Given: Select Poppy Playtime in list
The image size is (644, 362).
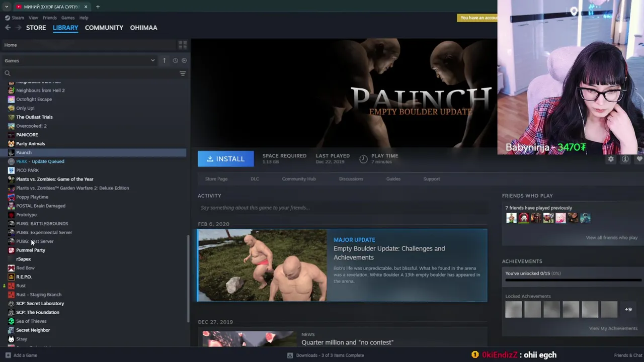Looking at the screenshot, I should (x=32, y=197).
